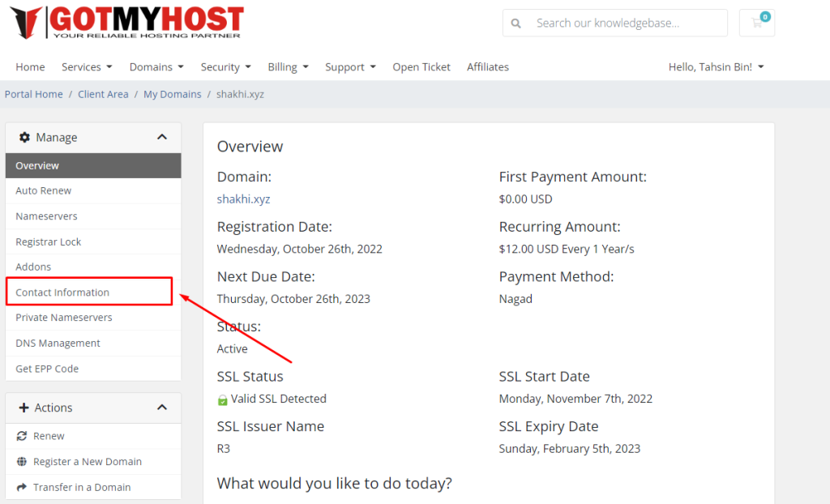Viewport: 830px width, 504px height.
Task: Click the My Domains breadcrumb
Action: 172,94
